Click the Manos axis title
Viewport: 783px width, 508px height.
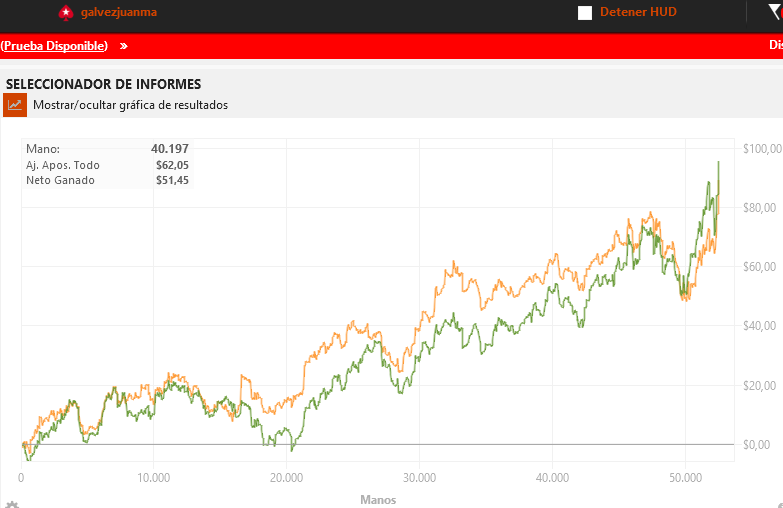(378, 500)
